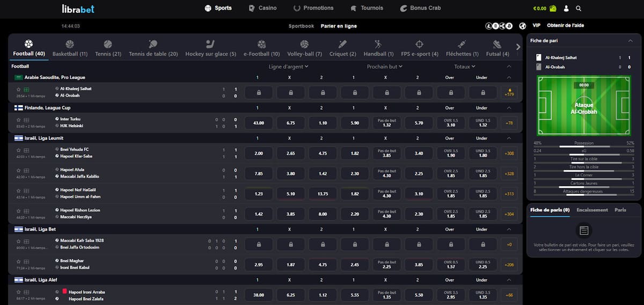This screenshot has height=305, width=644.
Task: Open the Ligne d'argent market dropdown
Action: click(x=289, y=67)
